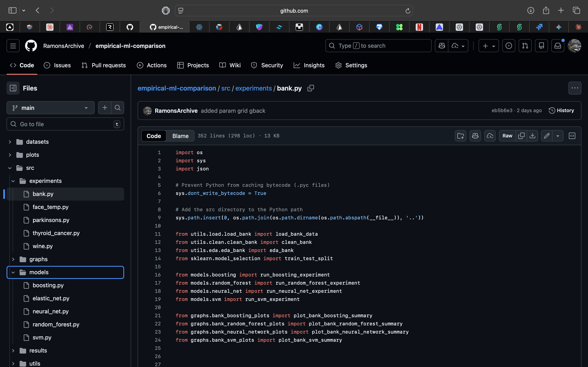Open GitHub Copilot chat icon in header
This screenshot has height=367, width=588.
441,46
